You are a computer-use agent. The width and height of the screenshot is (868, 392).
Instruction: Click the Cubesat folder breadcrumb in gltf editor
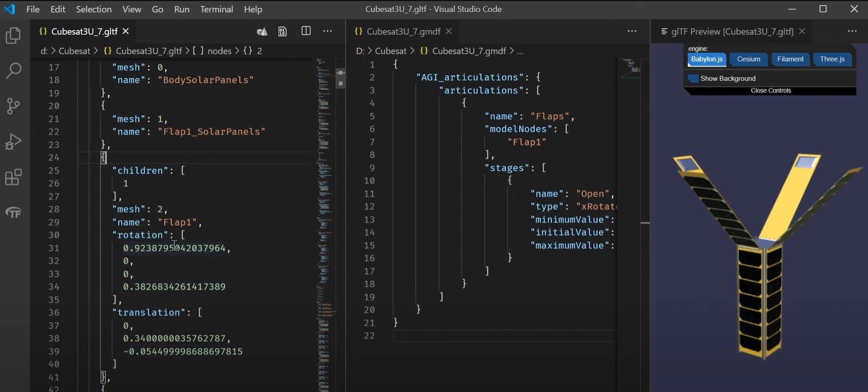click(74, 51)
